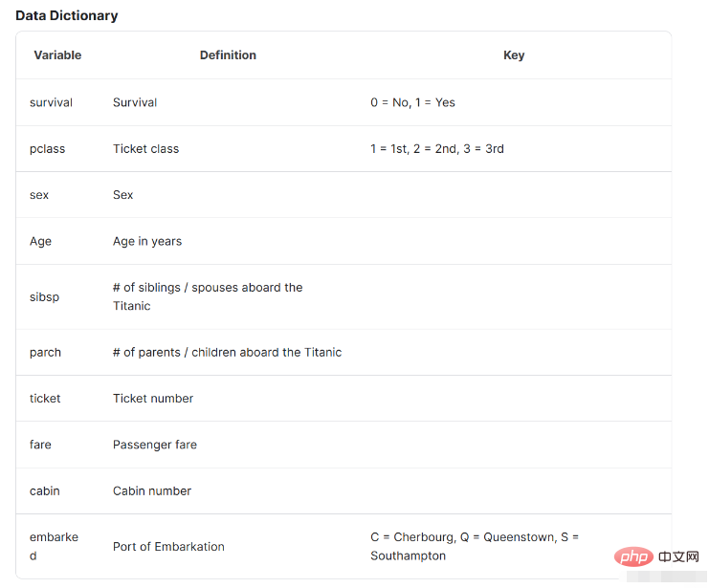The height and width of the screenshot is (588, 709).
Task: Click the Chinese site text beside php logo
Action: tap(678, 556)
